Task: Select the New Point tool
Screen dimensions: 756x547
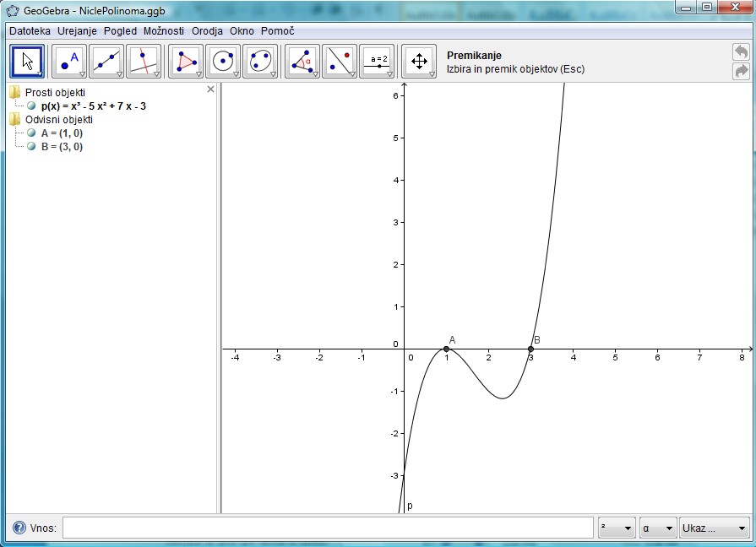Action: (x=69, y=61)
